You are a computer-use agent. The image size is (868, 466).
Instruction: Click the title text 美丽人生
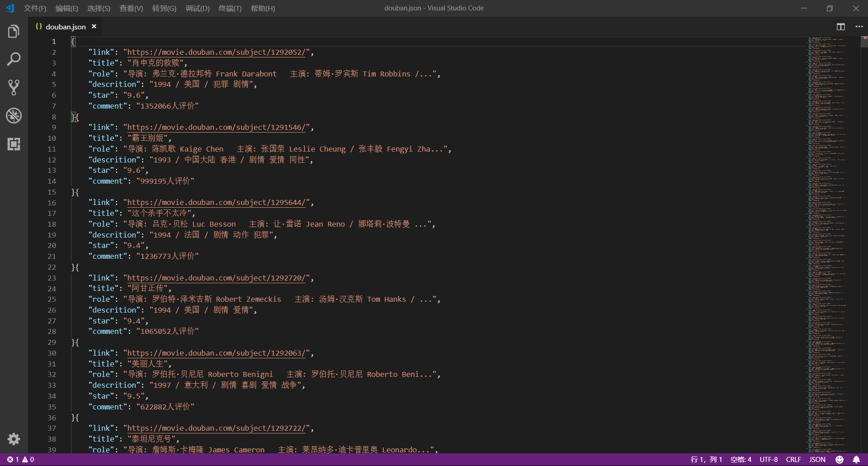(x=147, y=364)
